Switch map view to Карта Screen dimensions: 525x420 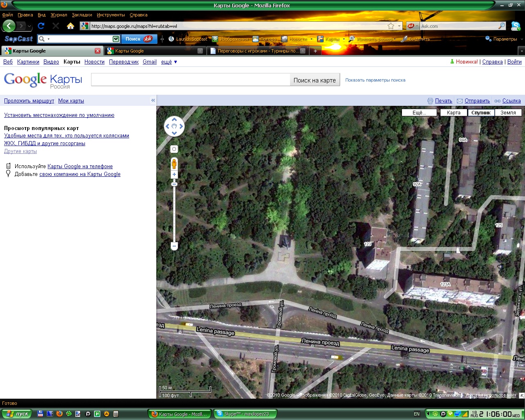pyautogui.click(x=454, y=112)
